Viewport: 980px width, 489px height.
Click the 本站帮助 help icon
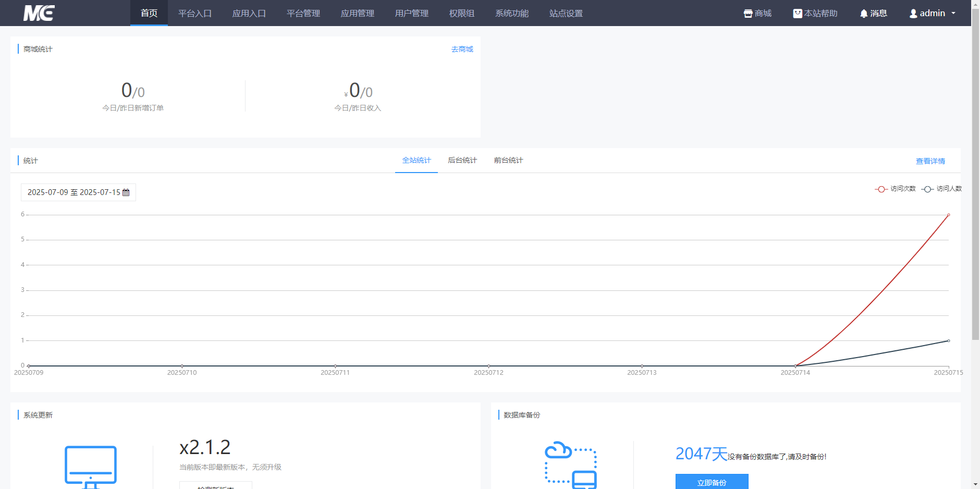point(797,13)
